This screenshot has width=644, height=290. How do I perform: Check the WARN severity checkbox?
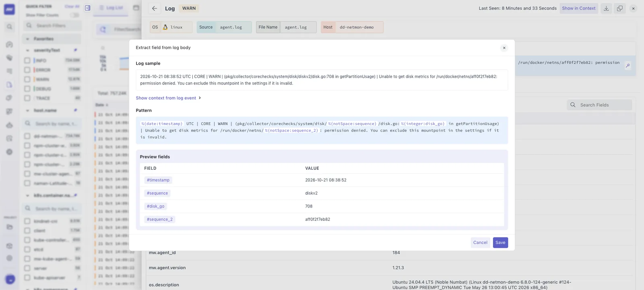pyautogui.click(x=27, y=79)
